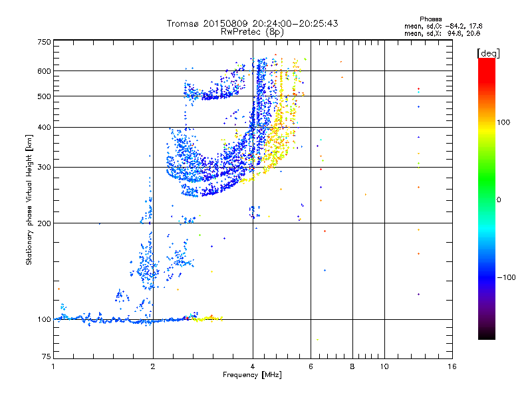Click the '-100' colorbar tick label
The image size is (532, 399).
[x=506, y=277]
